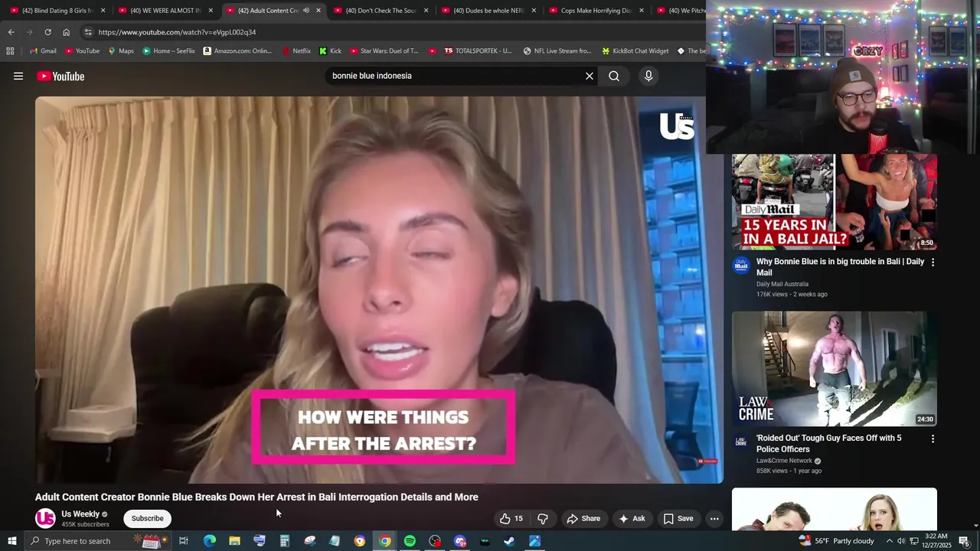980x551 pixels.
Task: Show hidden system tray icons
Action: pos(890,541)
